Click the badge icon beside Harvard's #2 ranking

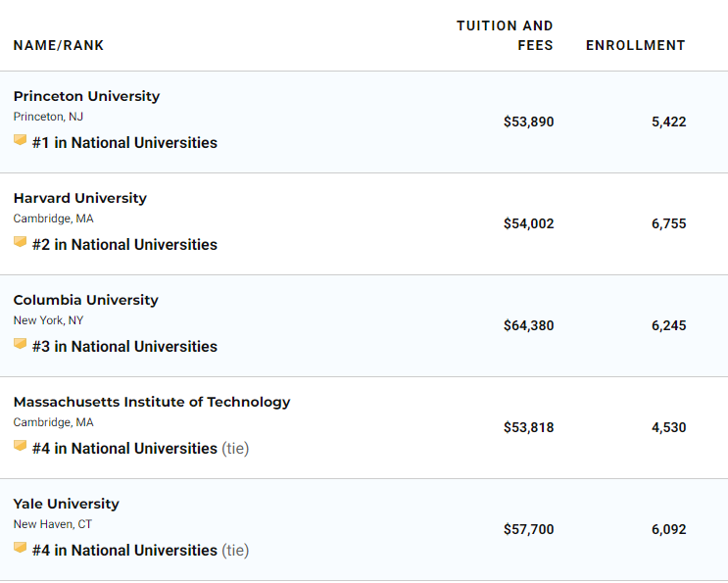click(x=20, y=243)
